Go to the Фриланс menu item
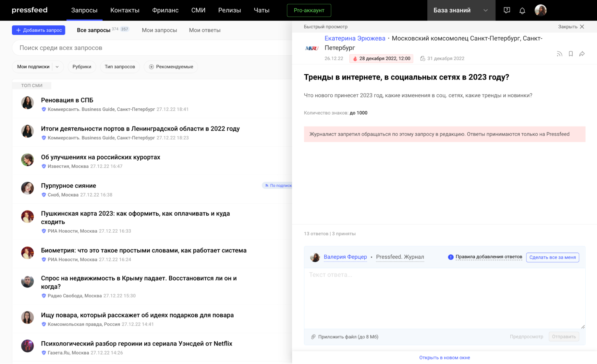 165,10
